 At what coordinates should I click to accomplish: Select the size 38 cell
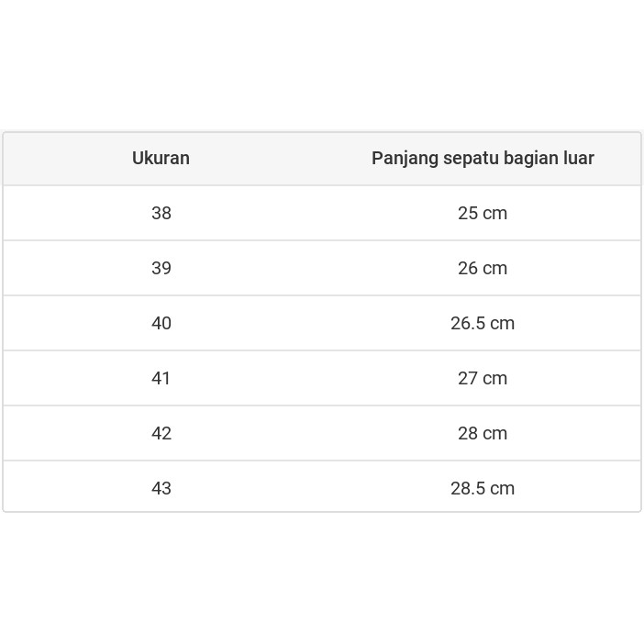(x=161, y=213)
